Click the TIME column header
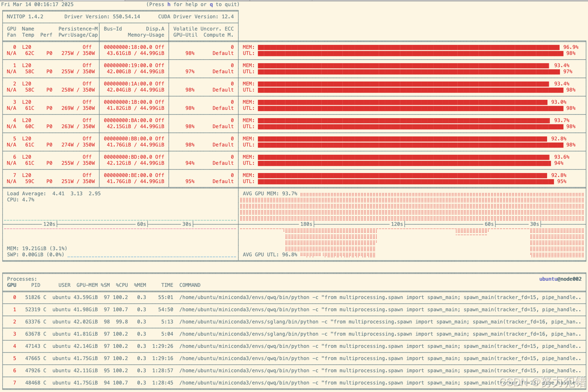The height and width of the screenshot is (392, 588). (167, 285)
